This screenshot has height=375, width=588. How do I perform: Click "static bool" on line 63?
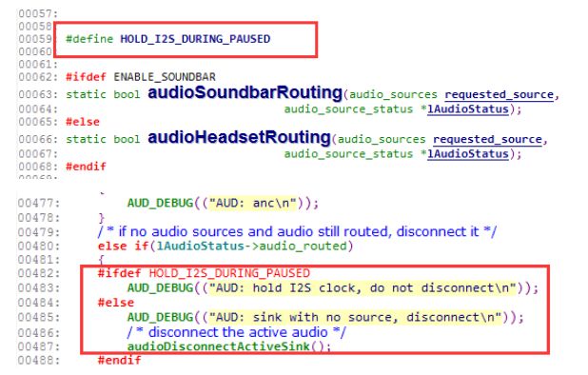103,94
